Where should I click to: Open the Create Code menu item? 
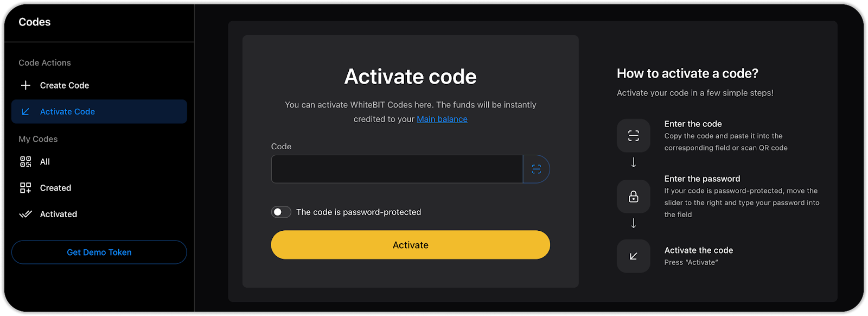65,85
